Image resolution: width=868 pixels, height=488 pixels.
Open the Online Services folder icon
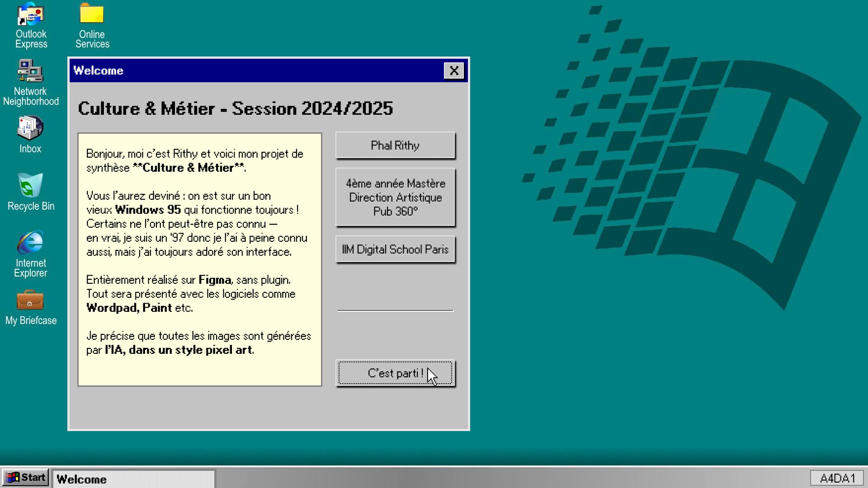(x=92, y=25)
